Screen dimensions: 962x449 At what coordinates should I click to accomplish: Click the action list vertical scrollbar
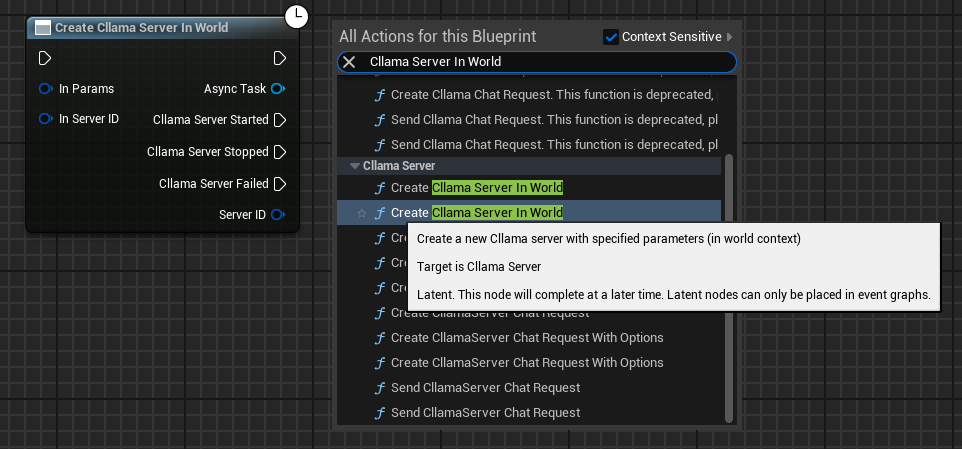click(729, 288)
